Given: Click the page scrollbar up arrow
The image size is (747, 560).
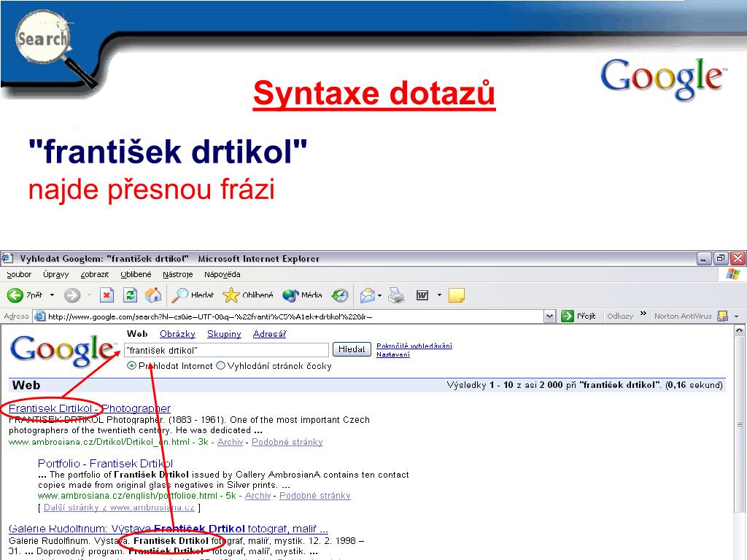Looking at the screenshot, I should coord(740,330).
